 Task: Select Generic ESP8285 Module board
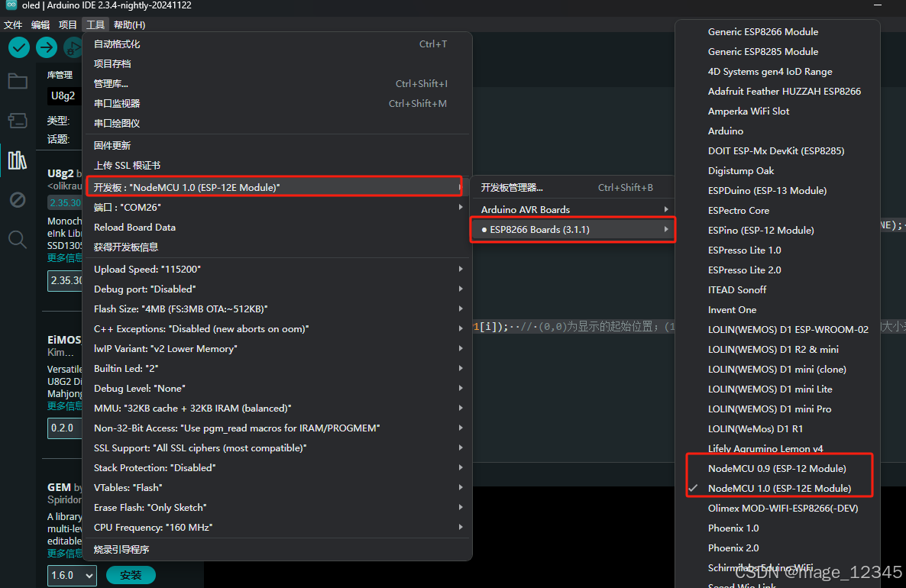tap(777, 51)
